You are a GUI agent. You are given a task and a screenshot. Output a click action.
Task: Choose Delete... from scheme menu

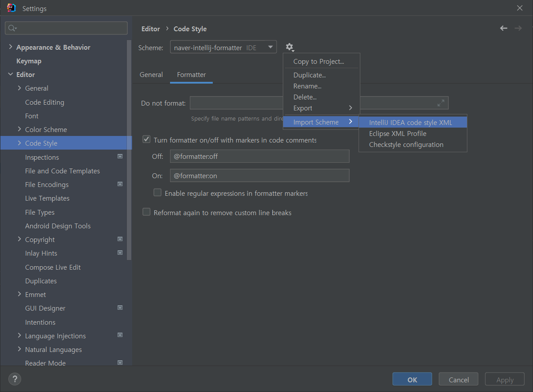point(322,97)
